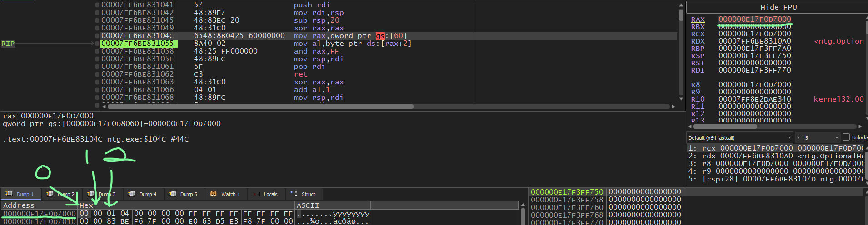Click the registers horizontal scrollbar right arrow
868x225 pixels.
pos(860,127)
